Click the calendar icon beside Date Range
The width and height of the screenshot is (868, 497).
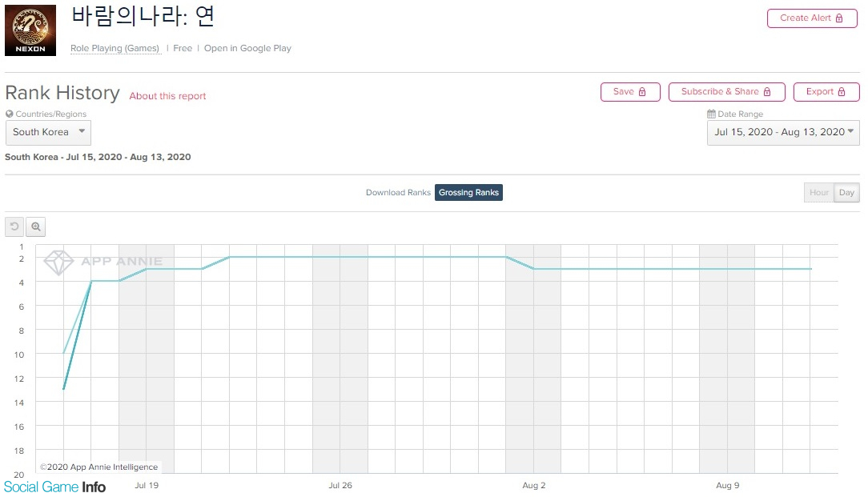711,114
